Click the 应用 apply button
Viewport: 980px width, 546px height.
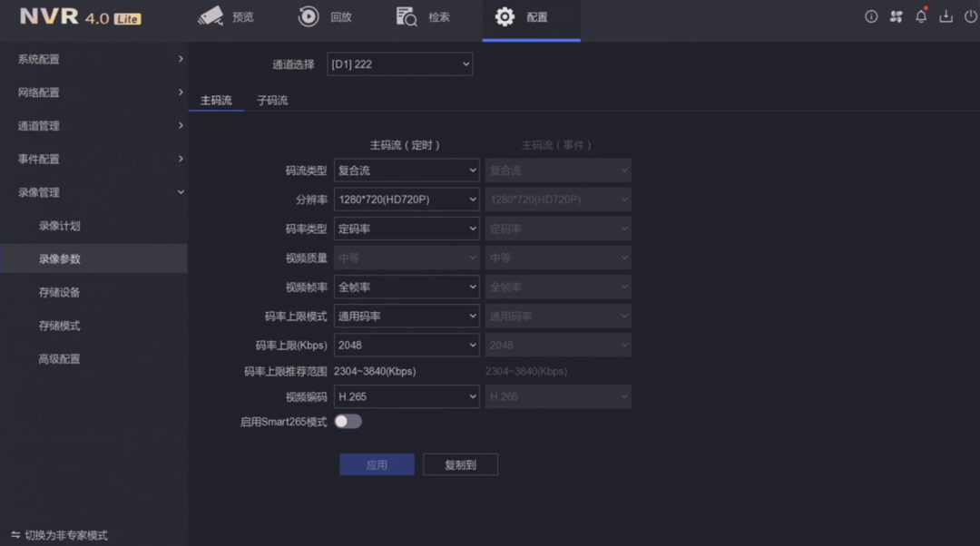coord(377,465)
